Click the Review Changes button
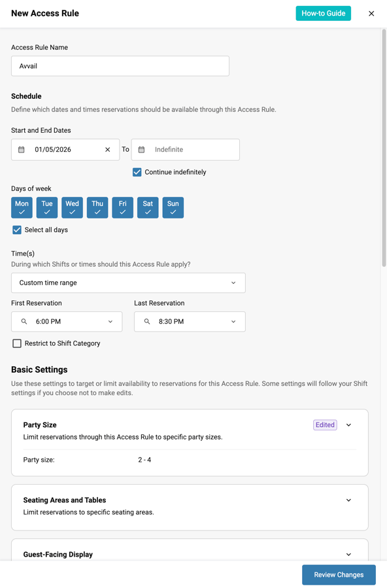This screenshot has width=387, height=588. 339,574
